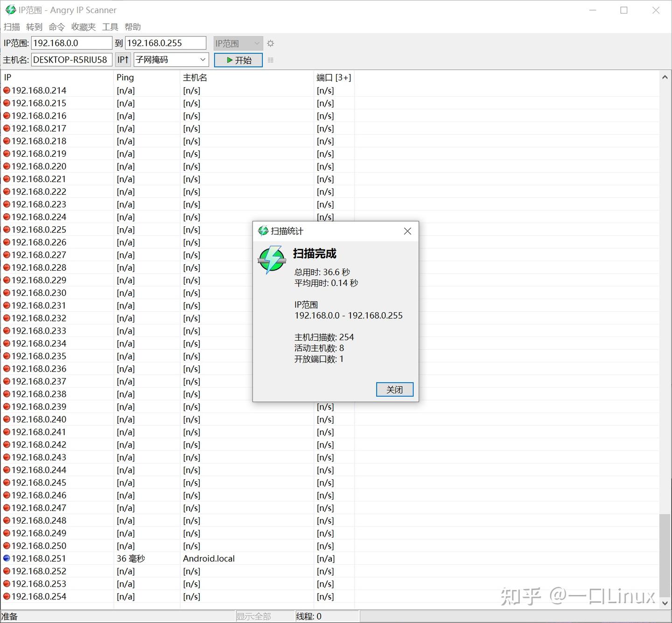672x623 pixels.
Task: Select the 192.168.0.222 IP text
Action: [x=39, y=192]
